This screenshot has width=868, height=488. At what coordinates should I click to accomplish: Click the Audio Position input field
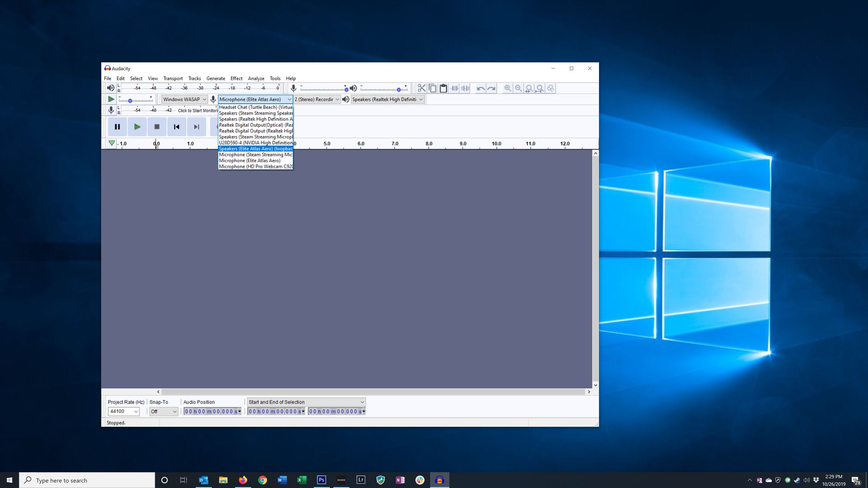[x=212, y=411]
